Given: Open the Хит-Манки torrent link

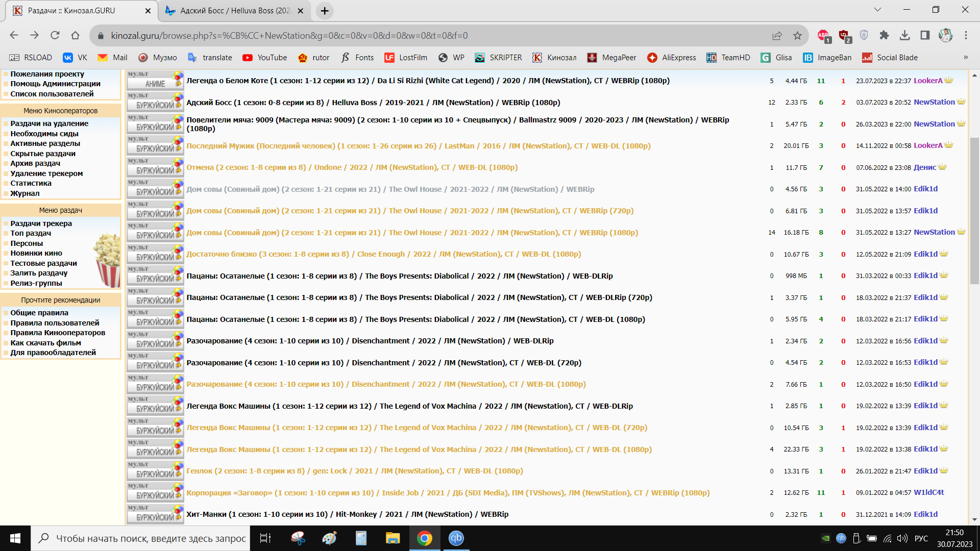Looking at the screenshot, I should coord(347,514).
